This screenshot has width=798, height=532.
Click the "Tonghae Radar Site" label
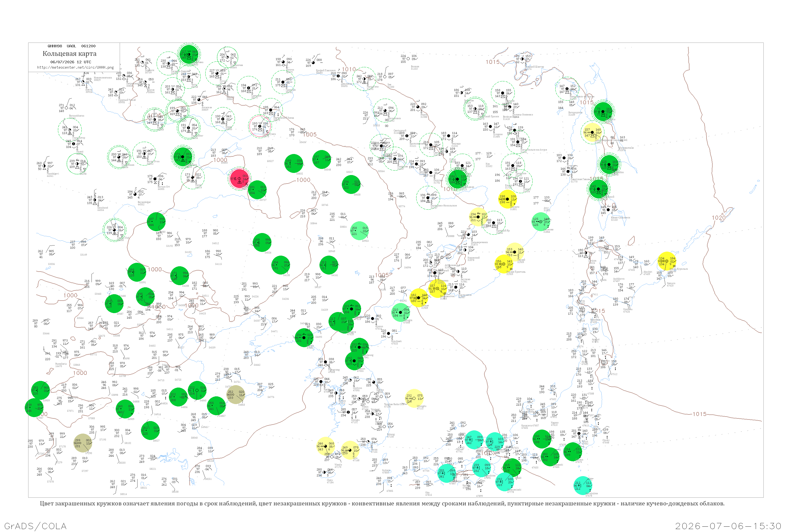coord(394,404)
